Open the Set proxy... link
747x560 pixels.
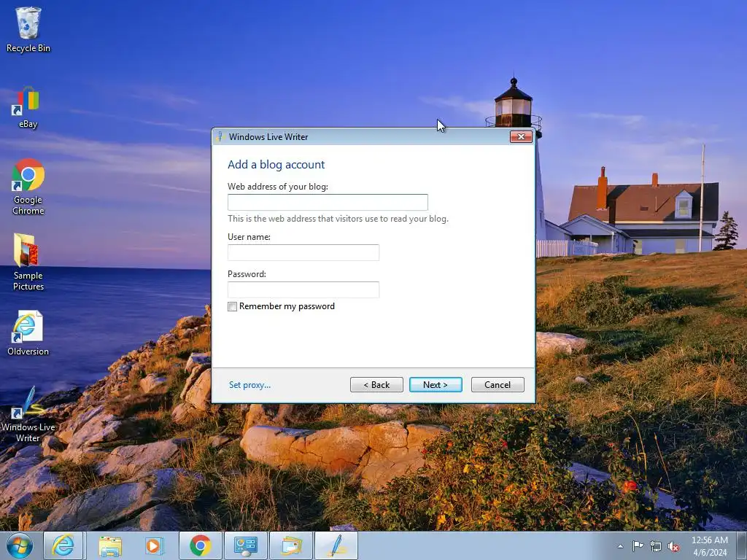249,385
